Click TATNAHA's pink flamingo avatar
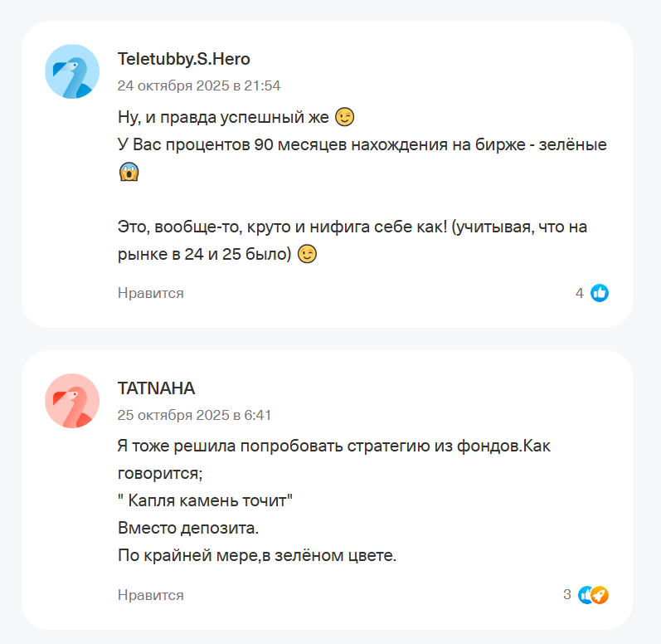The image size is (661, 644). [x=72, y=401]
